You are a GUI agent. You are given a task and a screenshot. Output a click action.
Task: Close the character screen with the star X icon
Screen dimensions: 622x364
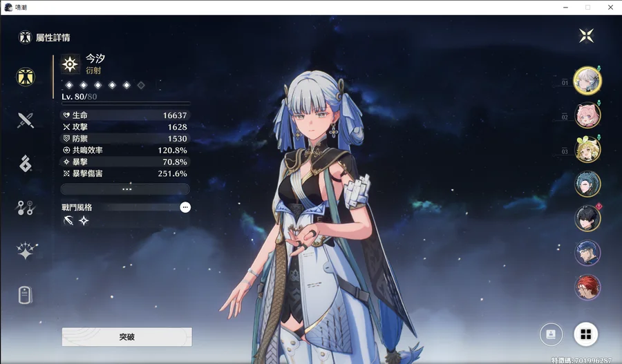coord(586,36)
